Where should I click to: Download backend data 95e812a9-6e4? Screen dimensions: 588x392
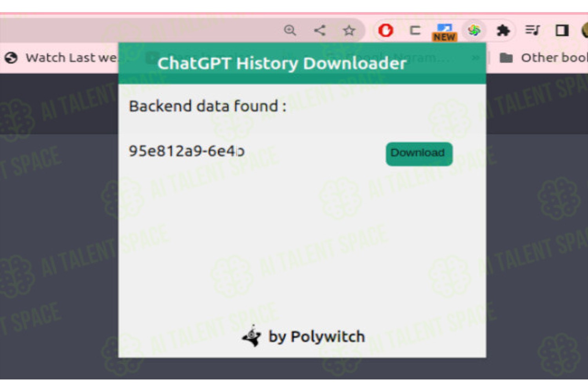pos(419,154)
